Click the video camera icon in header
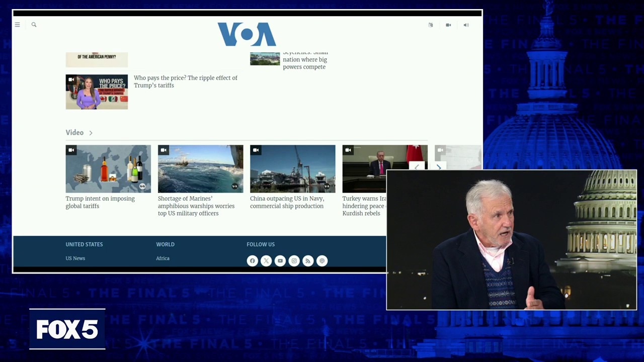Screen dimensions: 644x362 (448, 25)
